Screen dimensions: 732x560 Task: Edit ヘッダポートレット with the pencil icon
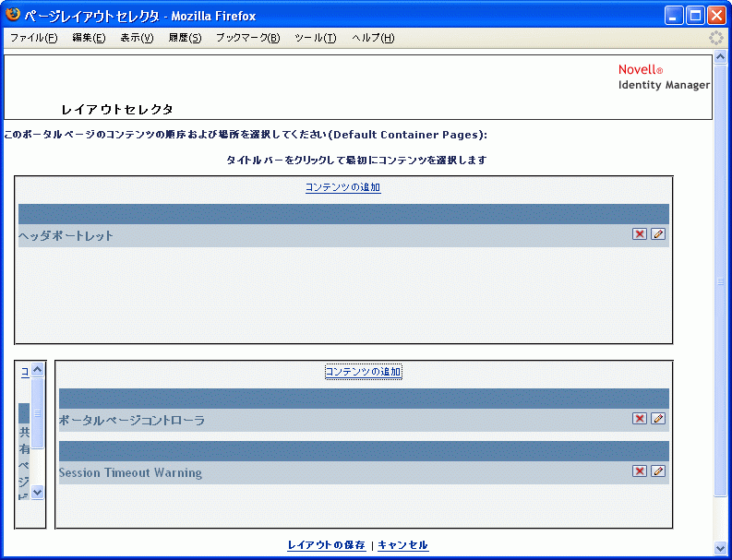click(658, 233)
